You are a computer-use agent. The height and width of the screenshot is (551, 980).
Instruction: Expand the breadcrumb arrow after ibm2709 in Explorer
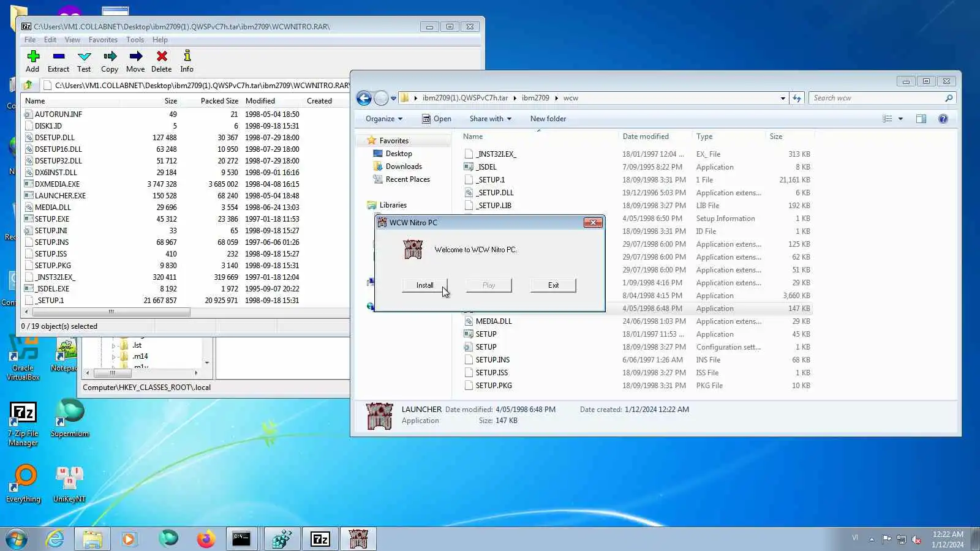click(556, 98)
